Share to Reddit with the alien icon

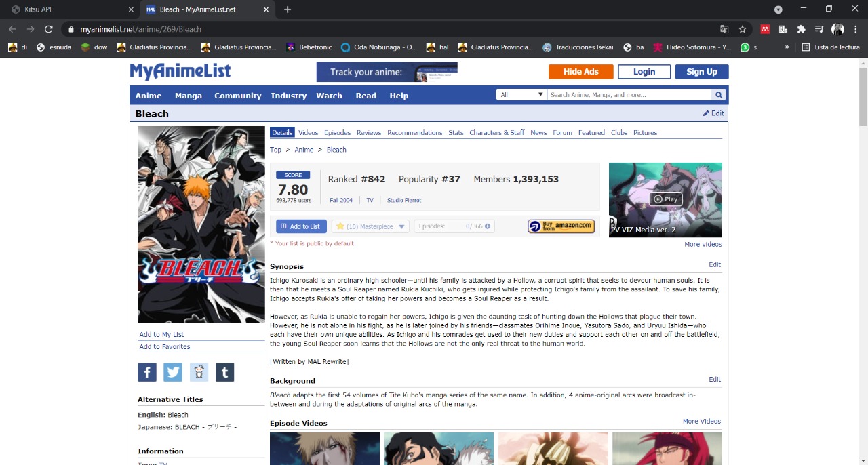tap(198, 371)
